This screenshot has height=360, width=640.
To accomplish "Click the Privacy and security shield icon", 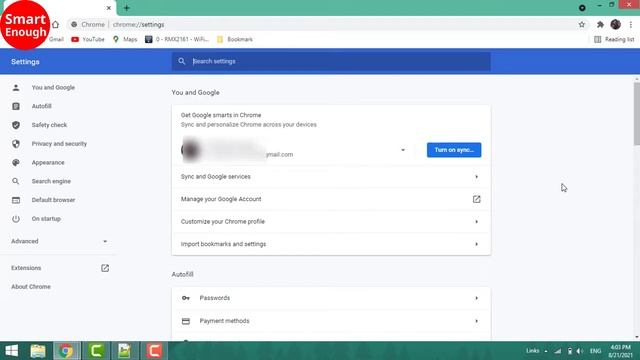I will coord(16,144).
